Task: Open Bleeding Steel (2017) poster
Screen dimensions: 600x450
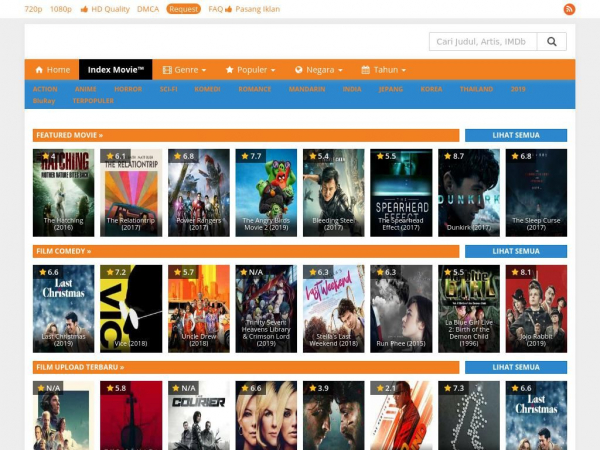Action: click(334, 193)
